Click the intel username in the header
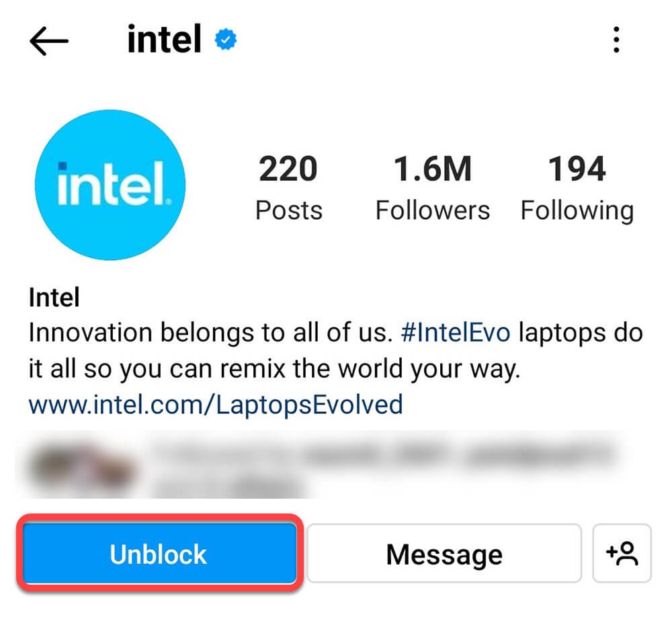 coord(164,41)
